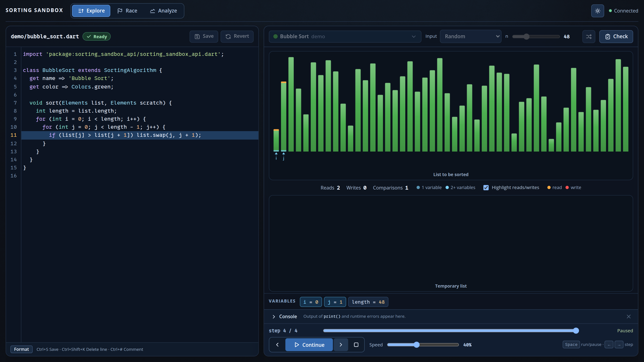
Task: Click the Check button
Action: (616, 36)
